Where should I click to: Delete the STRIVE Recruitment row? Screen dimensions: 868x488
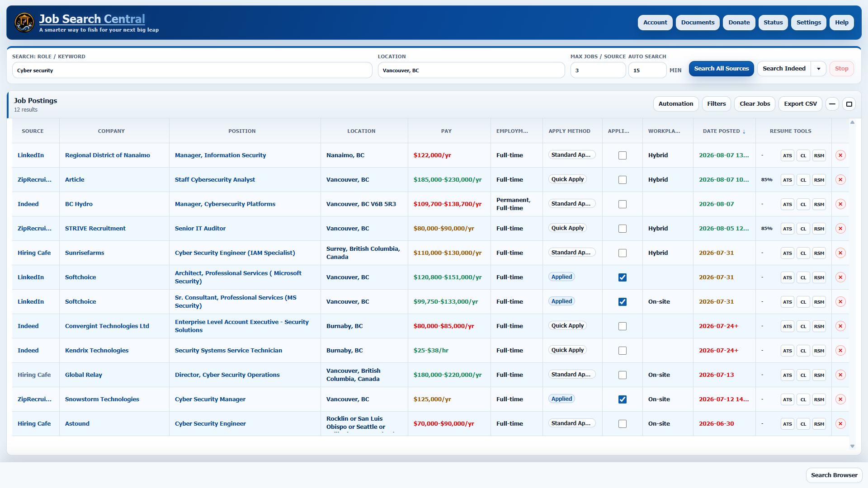840,229
